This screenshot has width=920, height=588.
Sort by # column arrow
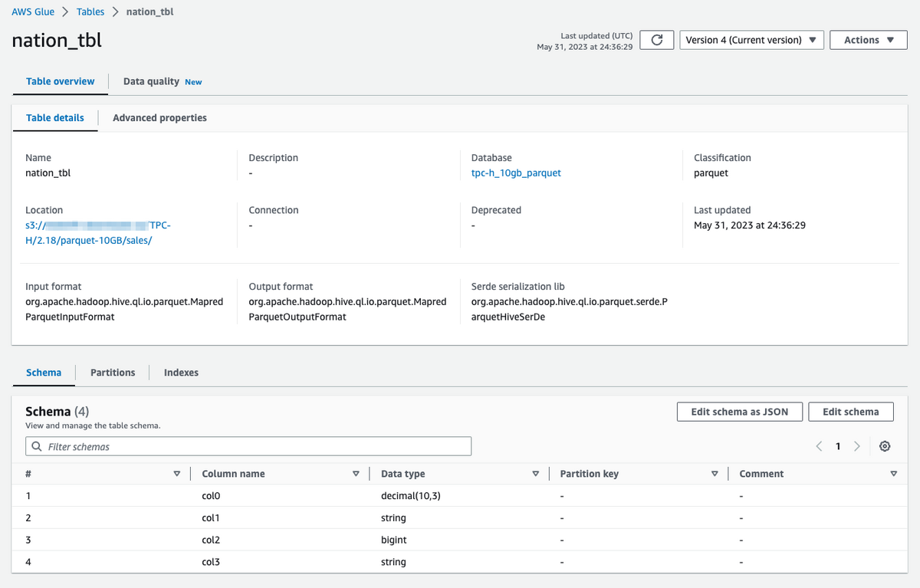point(177,474)
